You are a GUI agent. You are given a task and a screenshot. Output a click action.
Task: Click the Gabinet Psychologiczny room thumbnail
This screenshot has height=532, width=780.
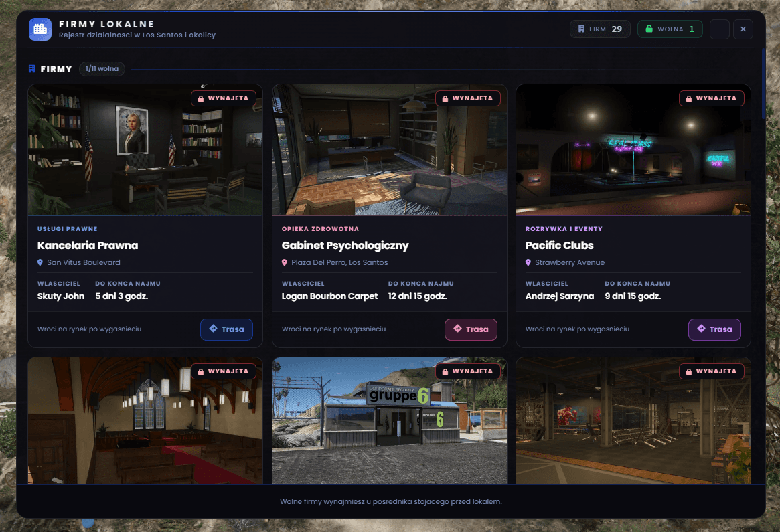(x=390, y=150)
